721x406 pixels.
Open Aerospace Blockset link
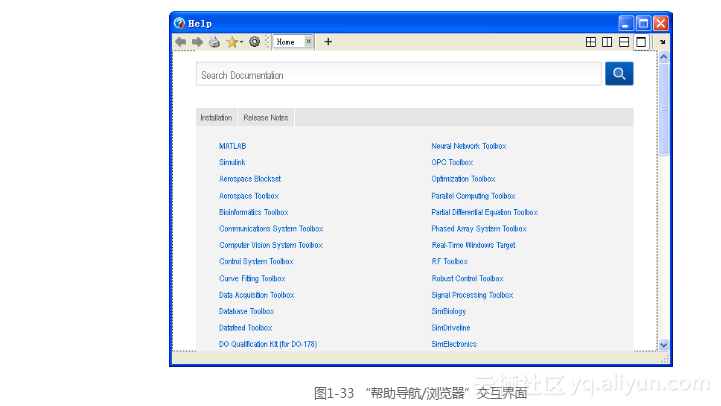[250, 179]
